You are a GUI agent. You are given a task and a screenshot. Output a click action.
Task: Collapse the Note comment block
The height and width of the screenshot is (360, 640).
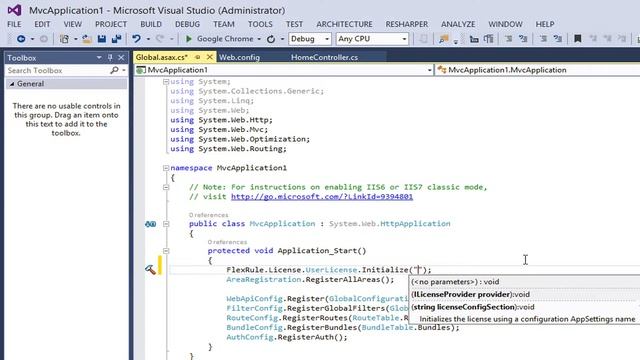(166, 187)
